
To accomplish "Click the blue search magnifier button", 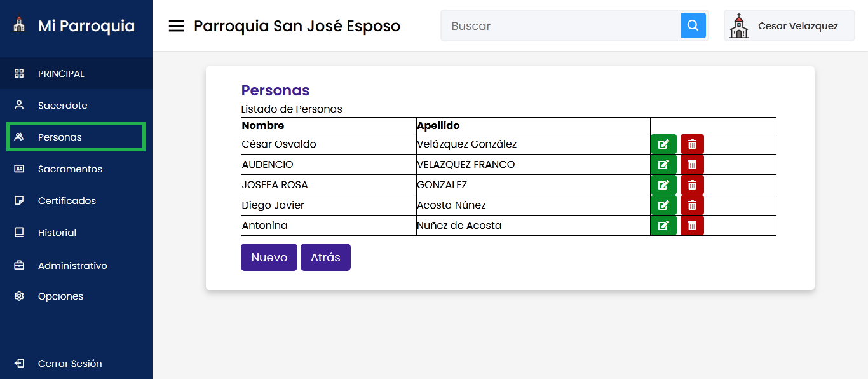I will 693,26.
